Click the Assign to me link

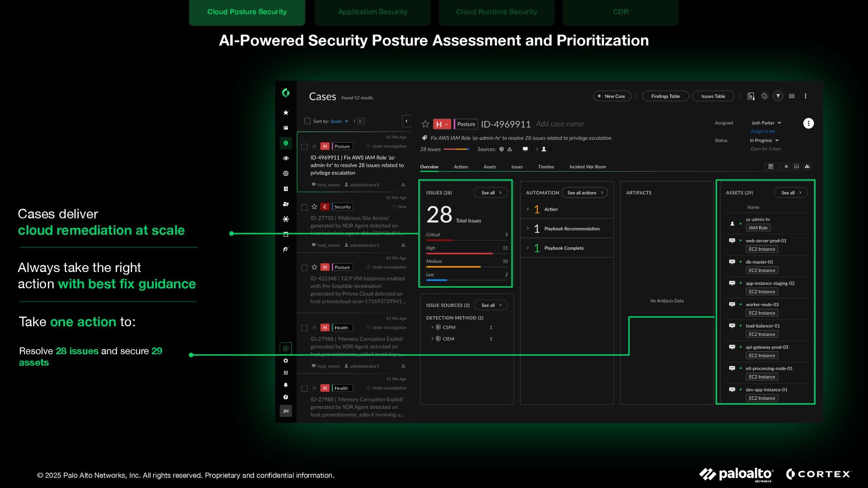point(762,131)
